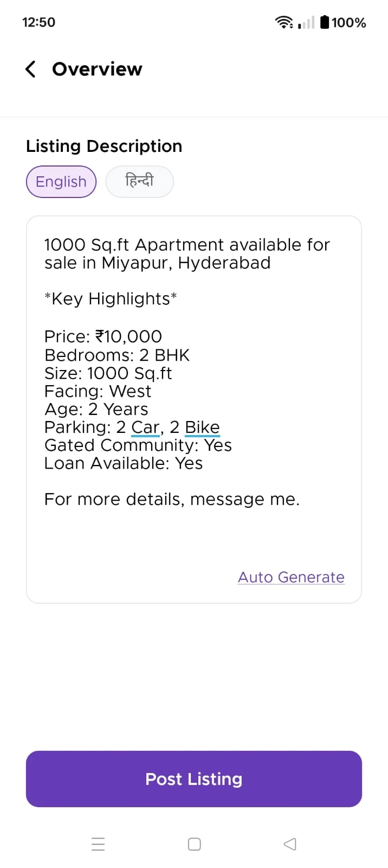
Task: Select the English language chip
Action: 61,182
